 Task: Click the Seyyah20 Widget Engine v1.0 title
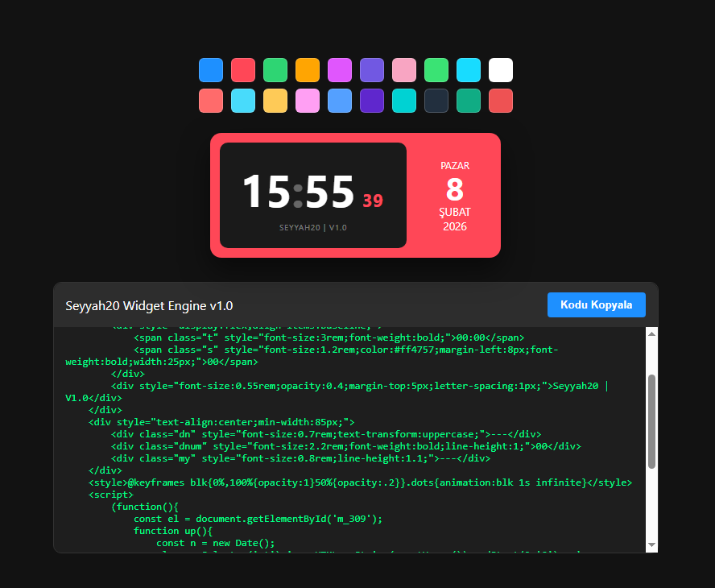(149, 305)
